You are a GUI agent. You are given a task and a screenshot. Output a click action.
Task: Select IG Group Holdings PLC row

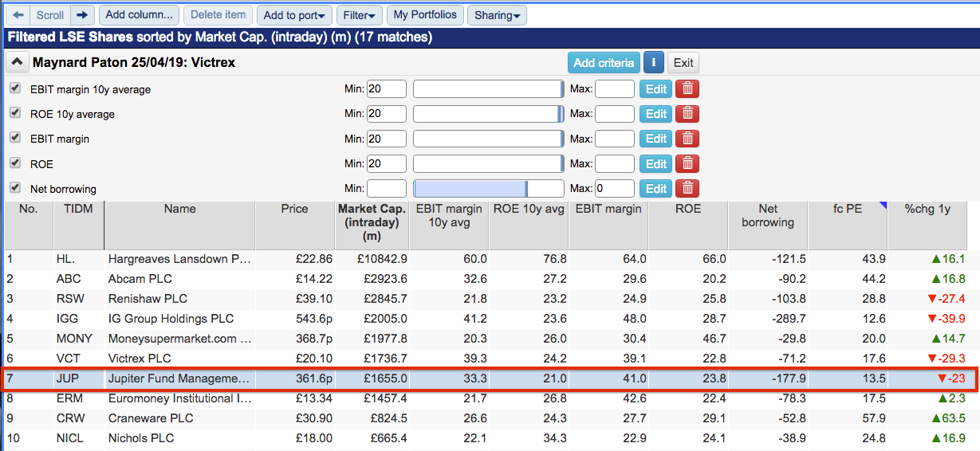click(x=171, y=319)
